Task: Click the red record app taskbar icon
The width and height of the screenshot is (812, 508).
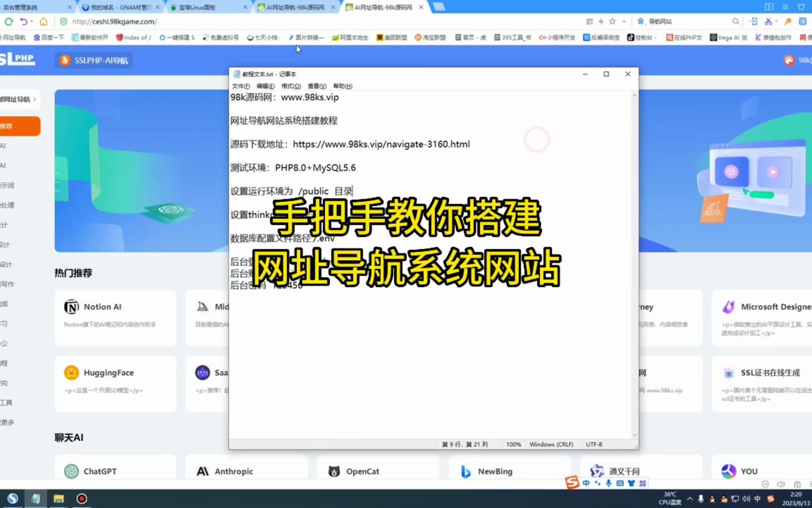Action: 82,499
